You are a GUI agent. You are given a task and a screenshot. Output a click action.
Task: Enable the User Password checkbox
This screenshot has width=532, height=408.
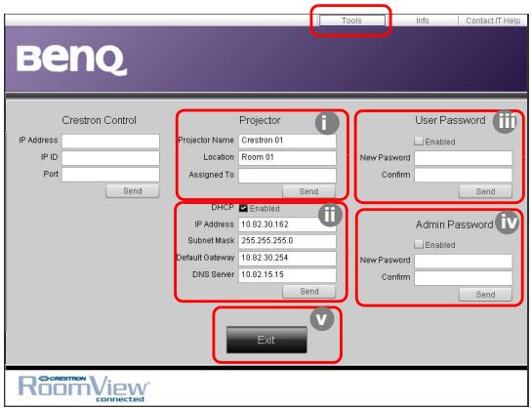[419, 141]
